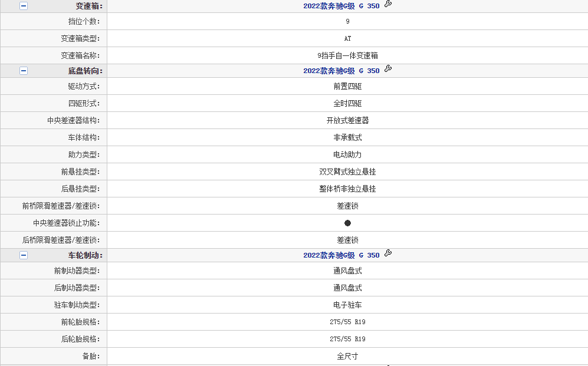This screenshot has height=366, width=588.
Task: Click the filled dot for 中央差速器锁止功能
Action: 347,223
